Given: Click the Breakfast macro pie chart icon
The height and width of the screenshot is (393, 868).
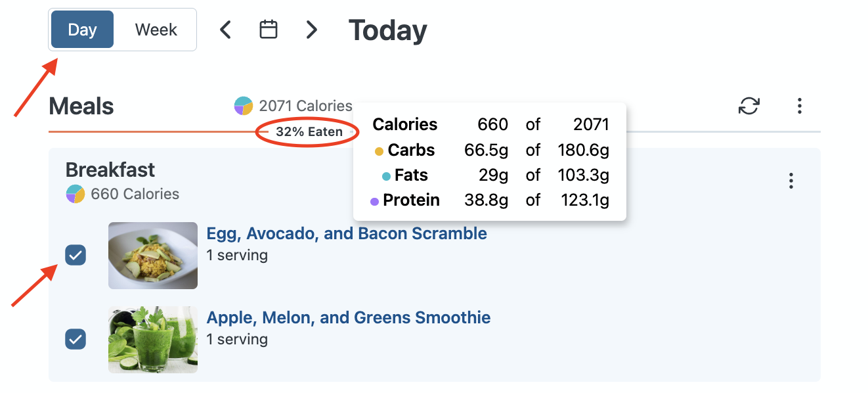Looking at the screenshot, I should click(x=76, y=194).
